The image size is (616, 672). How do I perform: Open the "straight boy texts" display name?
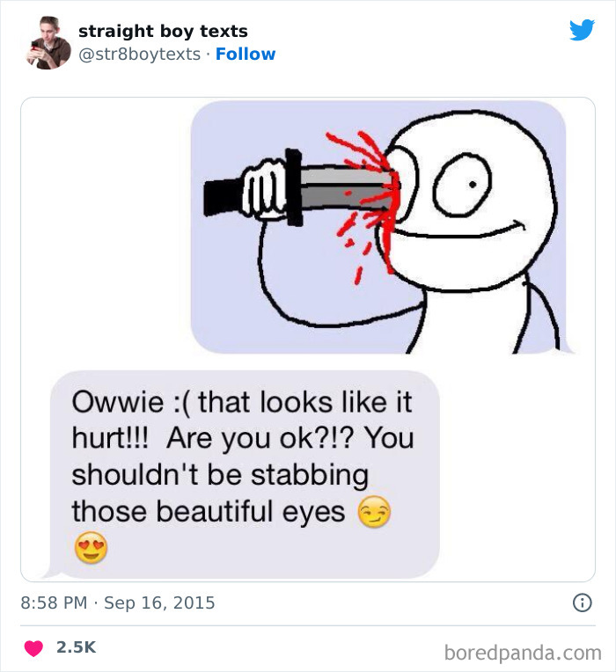(x=163, y=31)
